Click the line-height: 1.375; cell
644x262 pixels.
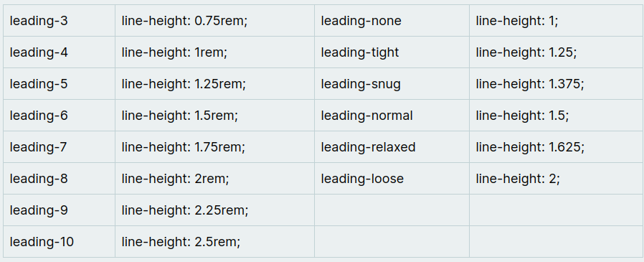tap(556, 84)
